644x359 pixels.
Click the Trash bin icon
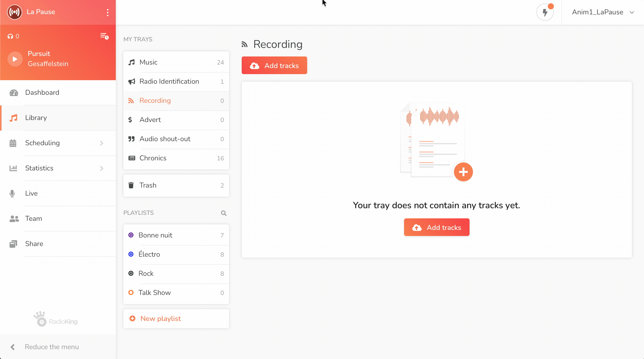[131, 185]
